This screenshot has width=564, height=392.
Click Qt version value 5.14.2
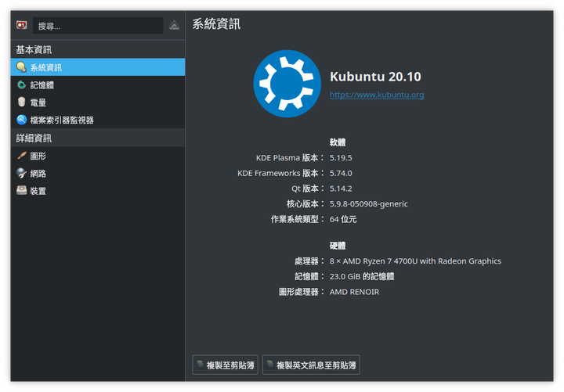[x=341, y=189]
